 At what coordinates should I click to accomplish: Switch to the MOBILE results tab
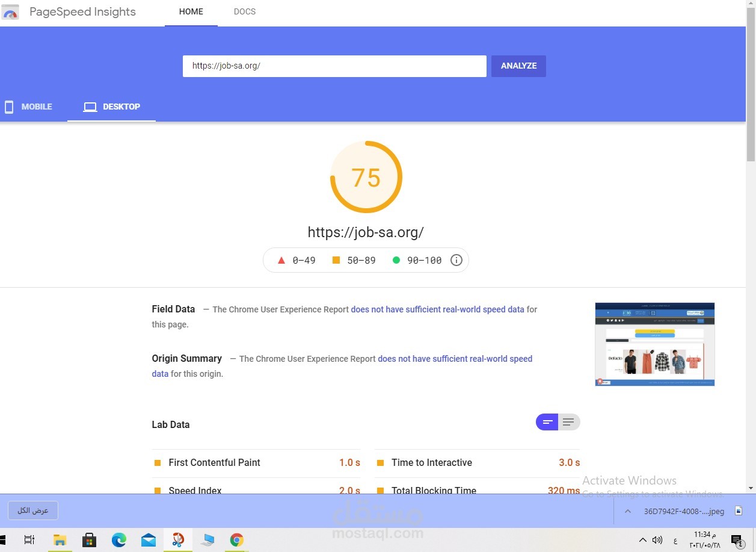28,107
